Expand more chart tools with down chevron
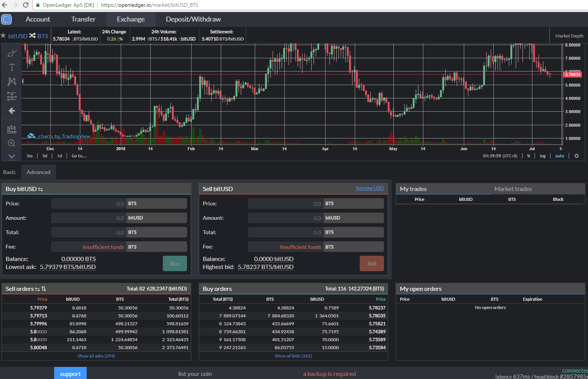588x379 pixels. [12, 156]
